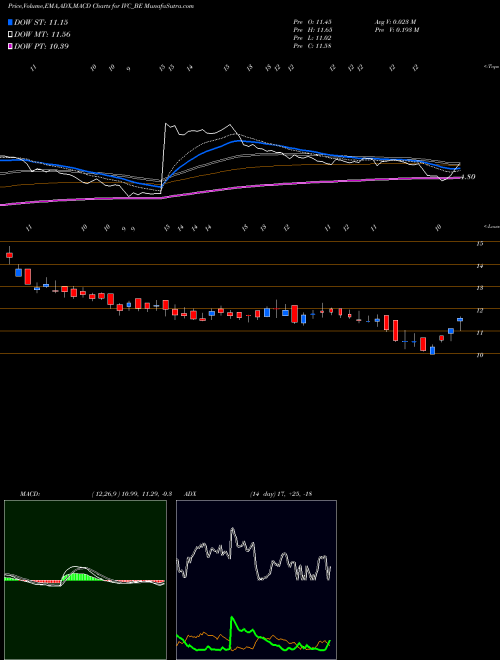Select the 'DOW ST: 11.15' label
The width and height of the screenshot is (500, 660).
click(41, 22)
